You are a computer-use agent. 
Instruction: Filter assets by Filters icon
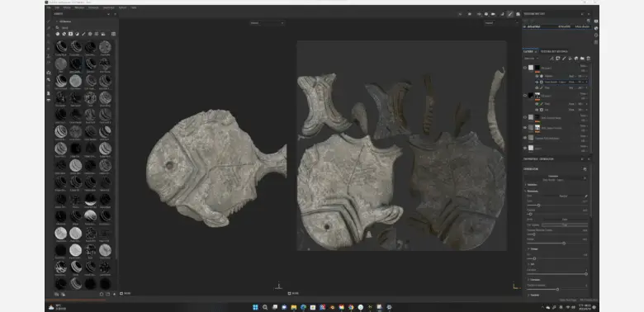(77, 34)
